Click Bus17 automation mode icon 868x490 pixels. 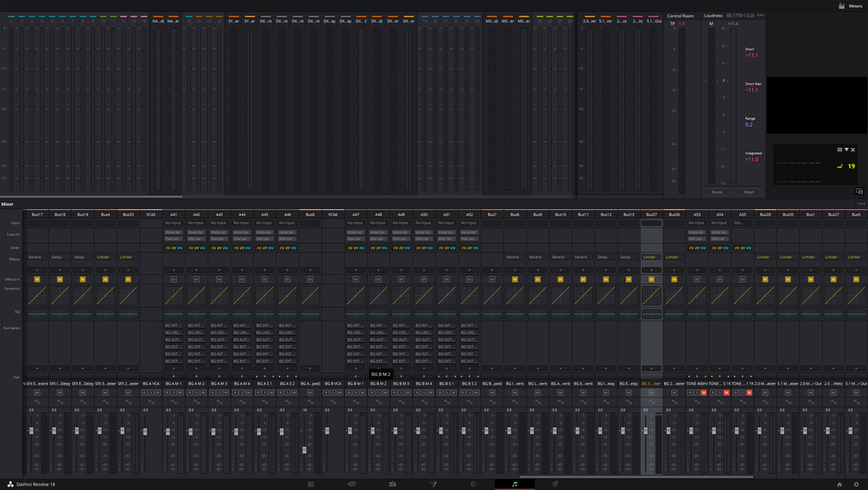[x=37, y=402]
